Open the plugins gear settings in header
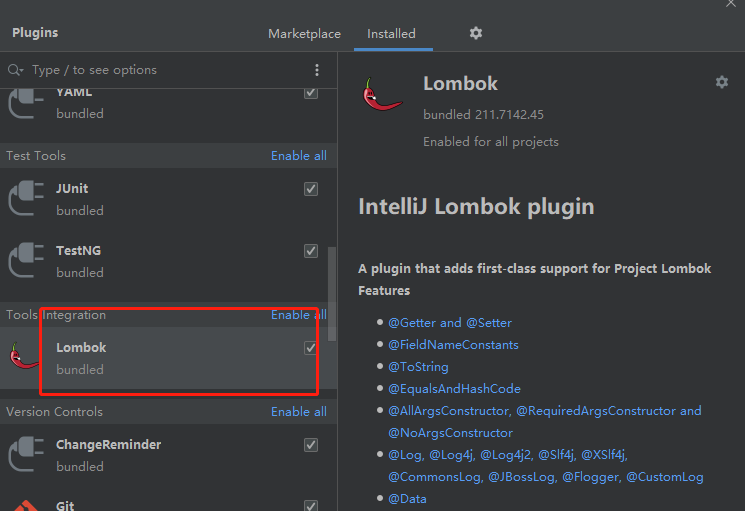 point(476,33)
